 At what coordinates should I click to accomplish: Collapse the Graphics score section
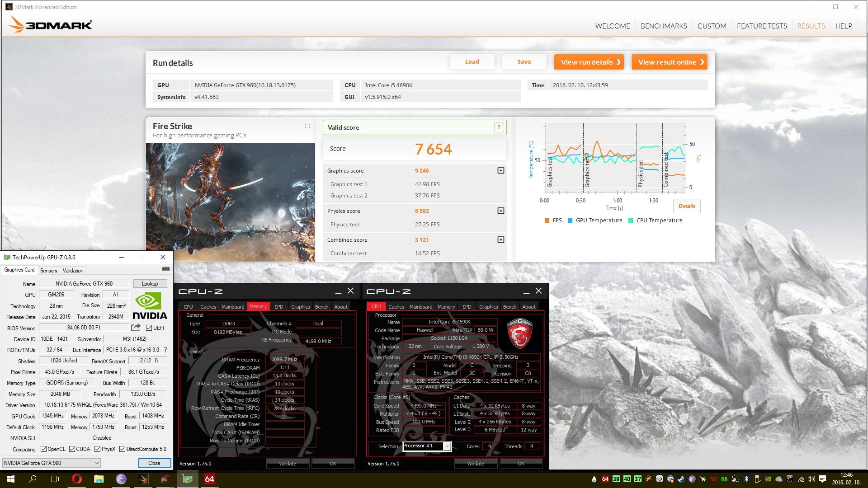point(500,171)
